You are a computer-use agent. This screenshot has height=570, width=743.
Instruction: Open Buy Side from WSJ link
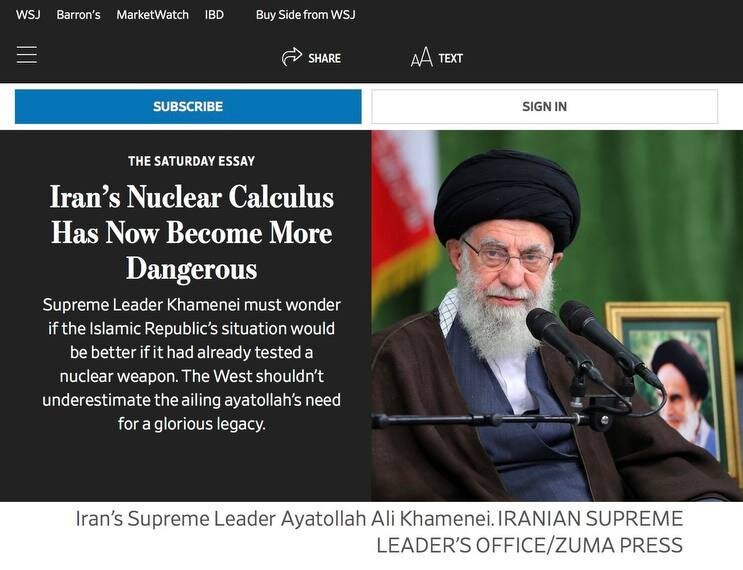[306, 15]
